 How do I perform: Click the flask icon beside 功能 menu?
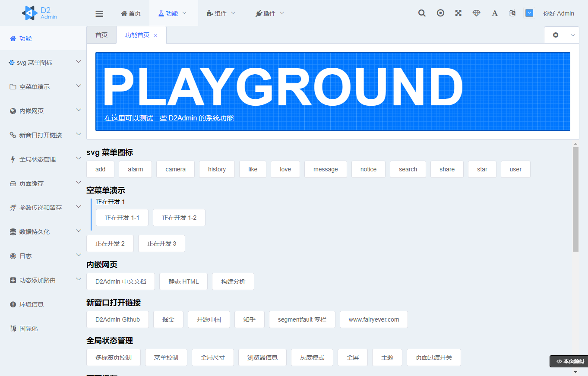tap(161, 13)
